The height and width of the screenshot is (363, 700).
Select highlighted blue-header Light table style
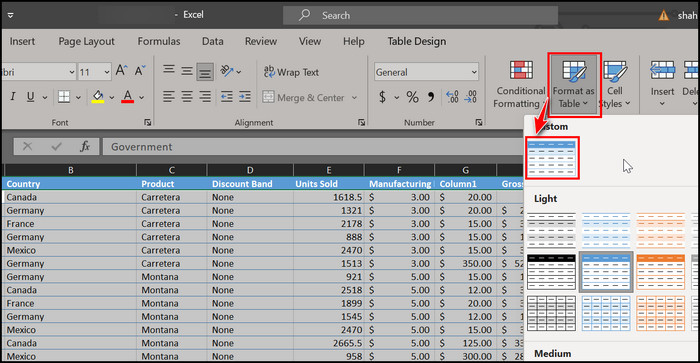coord(606,272)
